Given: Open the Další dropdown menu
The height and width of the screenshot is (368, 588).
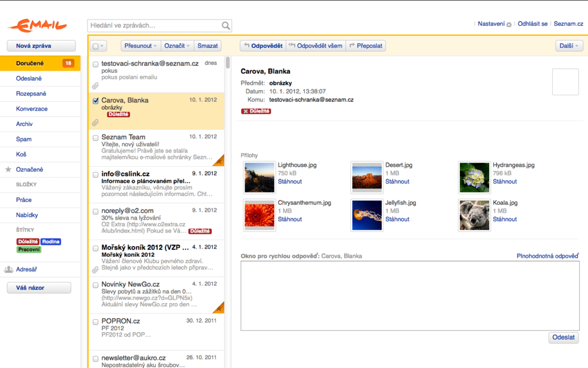Looking at the screenshot, I should click(x=569, y=46).
